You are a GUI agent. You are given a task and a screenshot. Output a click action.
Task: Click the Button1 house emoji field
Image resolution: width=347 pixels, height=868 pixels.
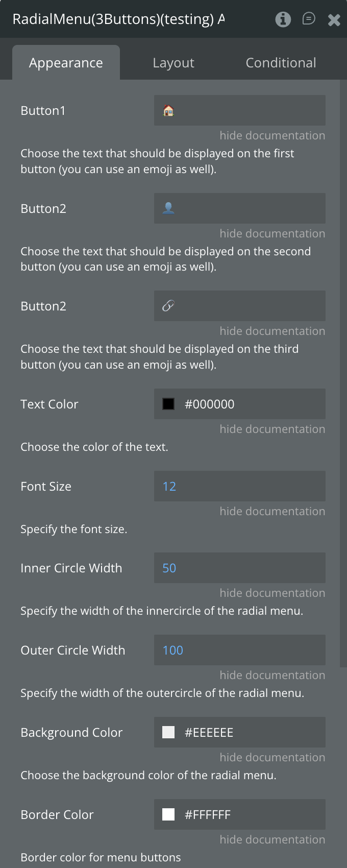240,110
